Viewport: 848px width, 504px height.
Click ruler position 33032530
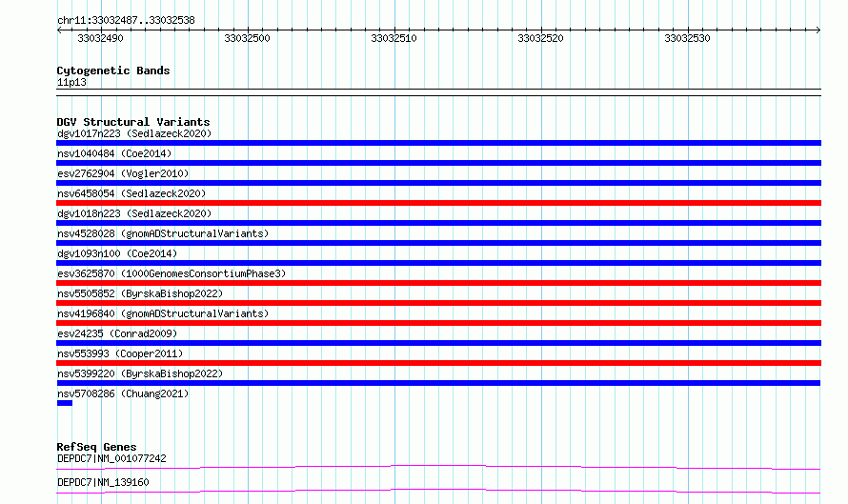(x=687, y=38)
